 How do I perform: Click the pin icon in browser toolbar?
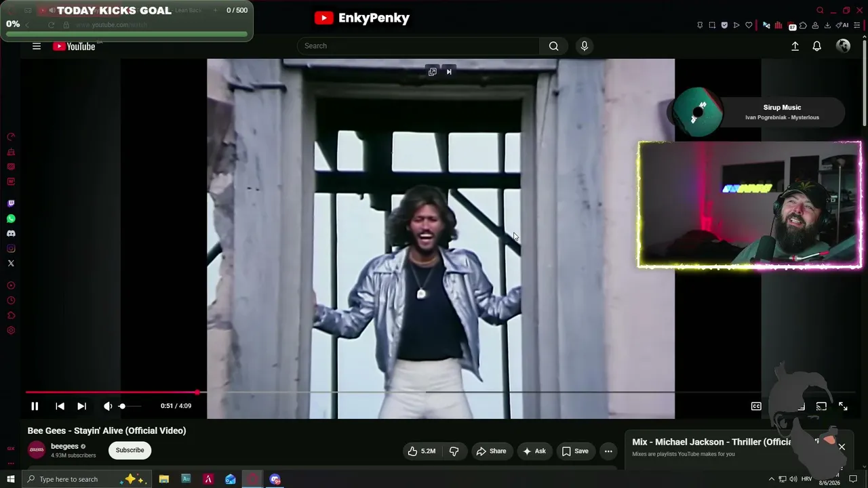(700, 25)
